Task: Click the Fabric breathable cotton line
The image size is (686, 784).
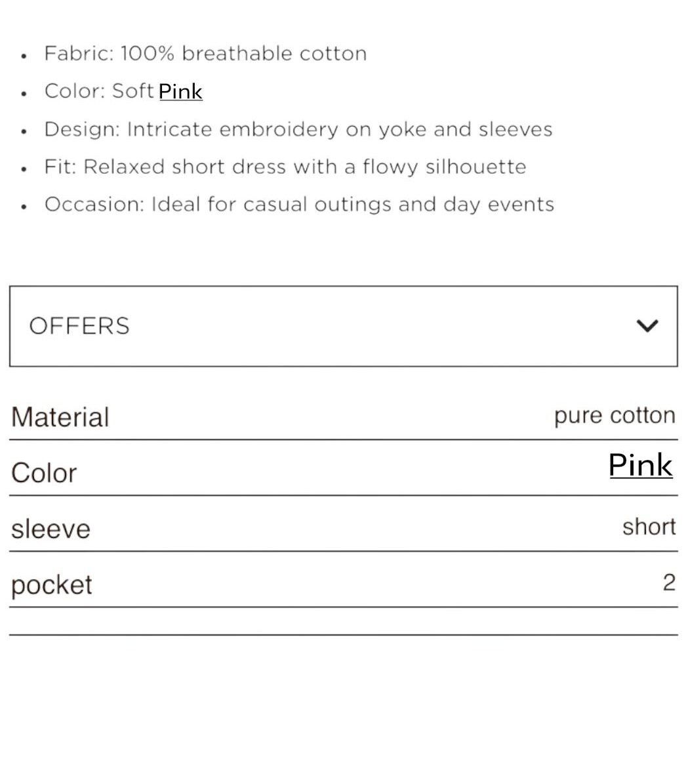Action: click(x=205, y=53)
